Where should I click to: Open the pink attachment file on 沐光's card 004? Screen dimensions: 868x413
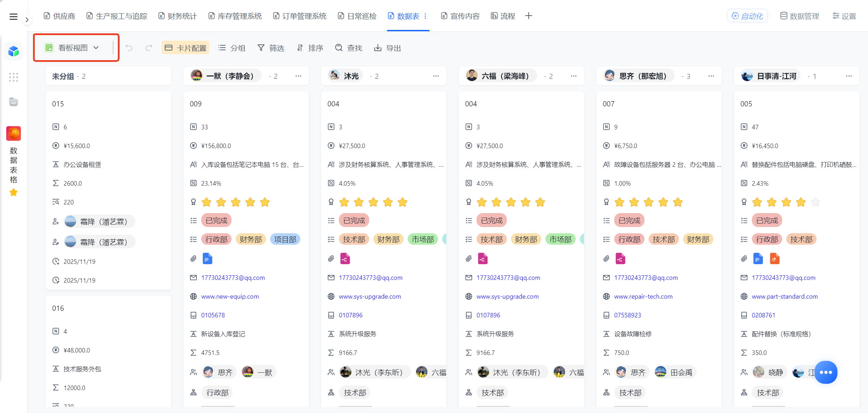click(x=345, y=259)
